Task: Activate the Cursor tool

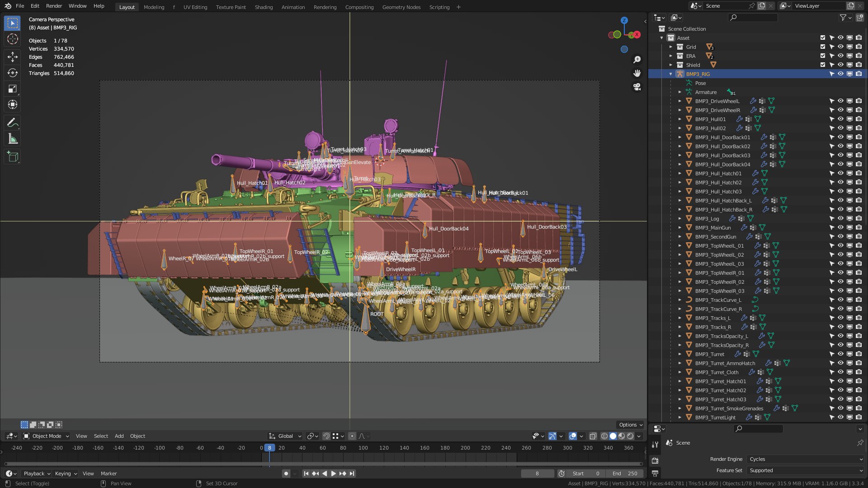Action: coord(13,39)
